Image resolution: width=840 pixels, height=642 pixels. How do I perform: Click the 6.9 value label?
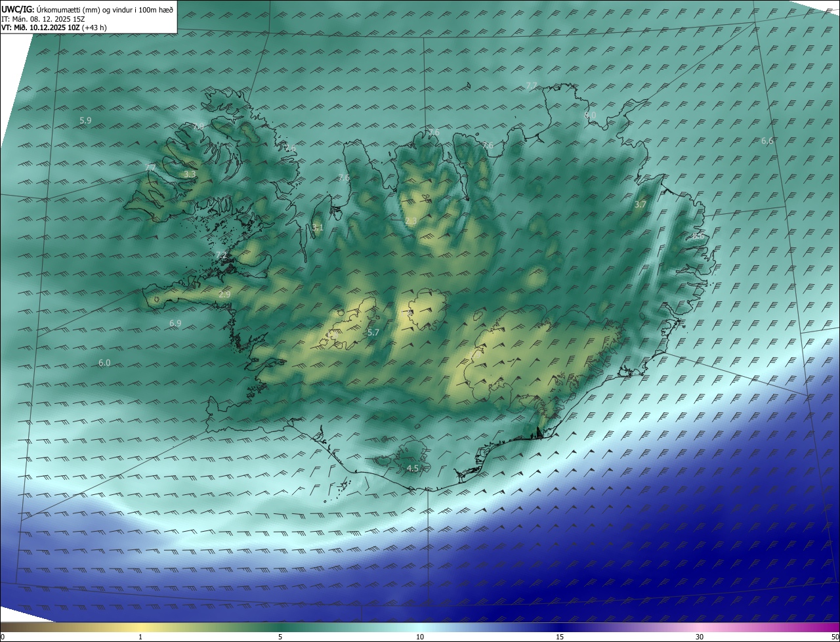point(175,323)
